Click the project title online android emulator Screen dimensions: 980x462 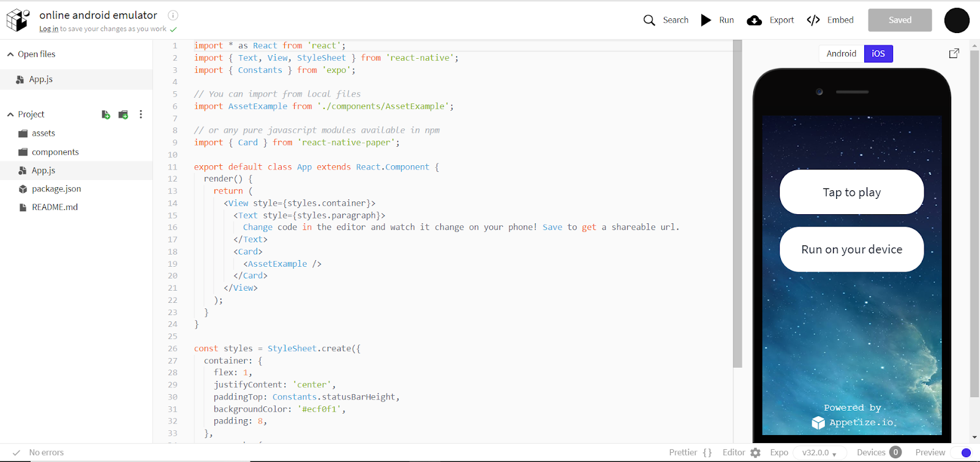pos(98,15)
